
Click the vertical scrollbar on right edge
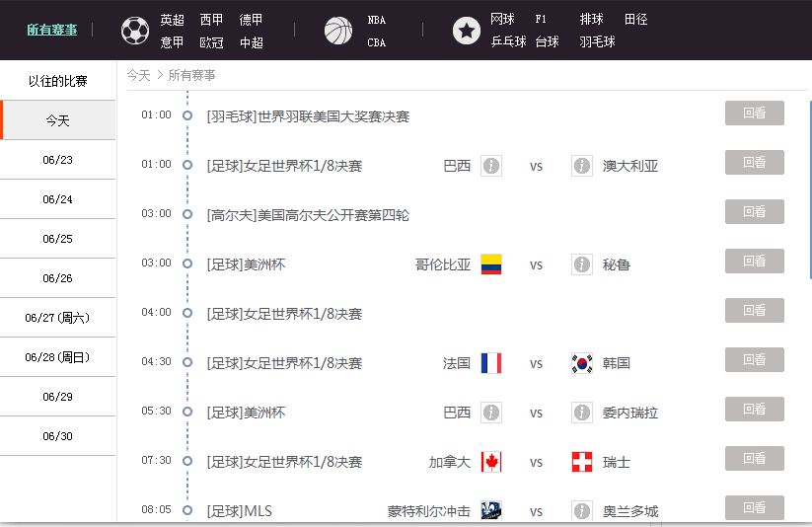coord(810,190)
